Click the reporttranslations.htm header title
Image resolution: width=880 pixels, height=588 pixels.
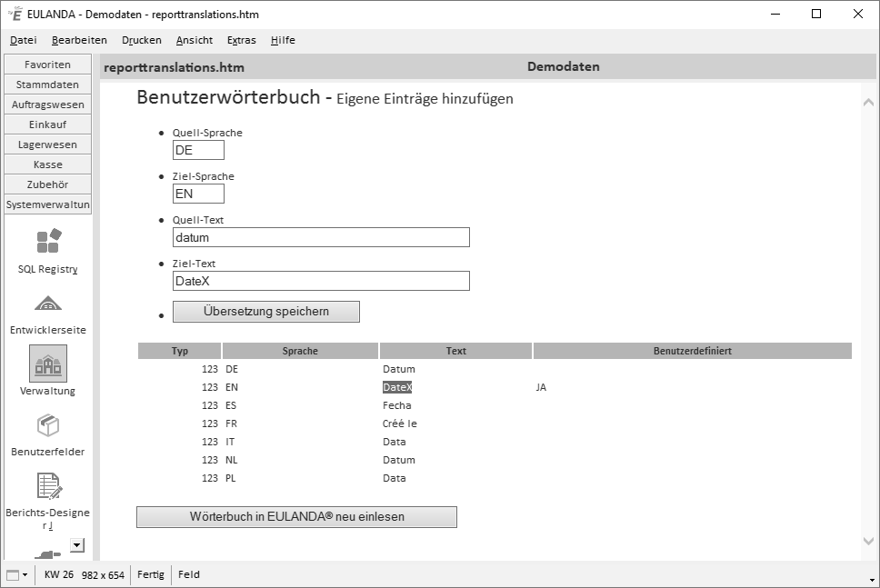click(174, 67)
